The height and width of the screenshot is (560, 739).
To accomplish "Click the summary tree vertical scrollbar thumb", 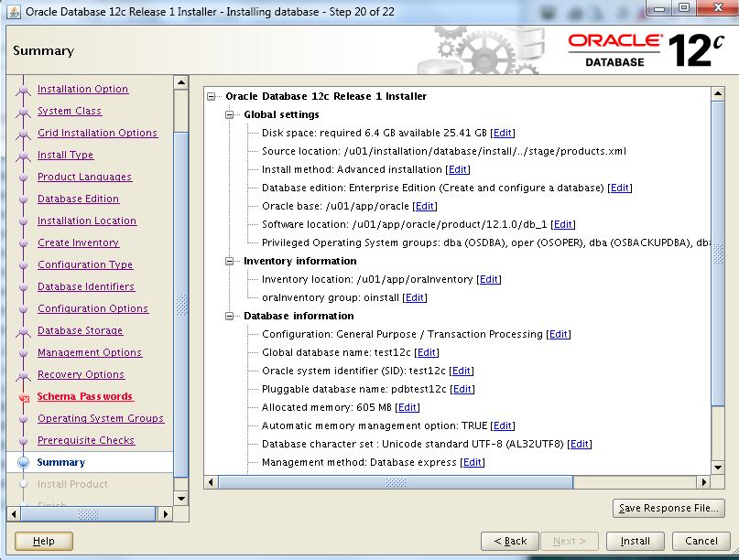I will pyautogui.click(x=718, y=253).
